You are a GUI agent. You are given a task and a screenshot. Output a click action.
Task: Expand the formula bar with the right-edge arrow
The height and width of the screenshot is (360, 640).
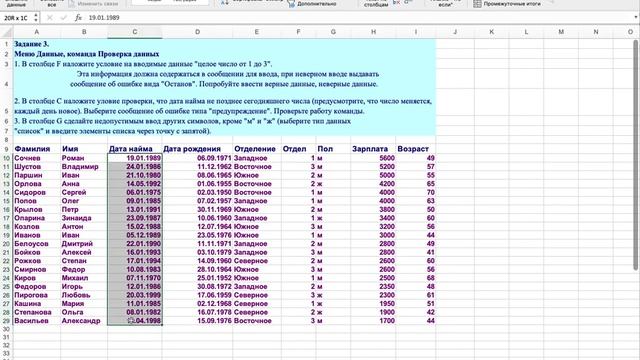click(x=636, y=18)
